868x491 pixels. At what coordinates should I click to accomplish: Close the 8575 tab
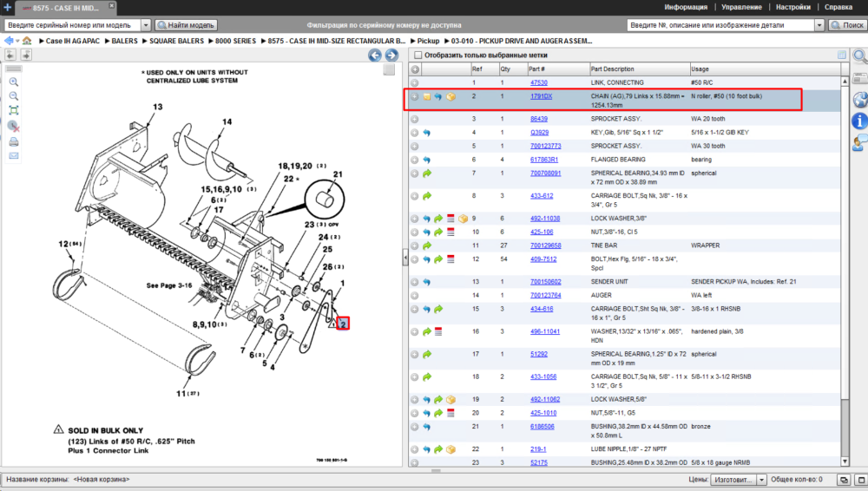(111, 5)
